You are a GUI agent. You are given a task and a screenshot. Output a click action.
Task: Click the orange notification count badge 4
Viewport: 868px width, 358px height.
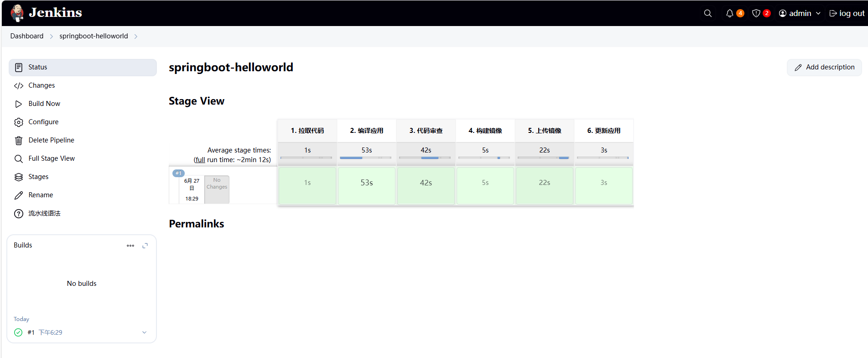740,13
